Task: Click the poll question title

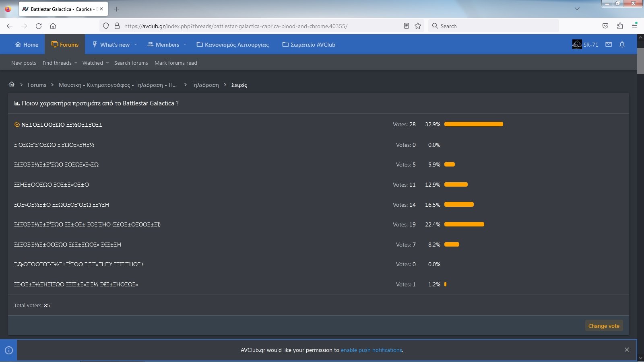Action: [x=100, y=103]
